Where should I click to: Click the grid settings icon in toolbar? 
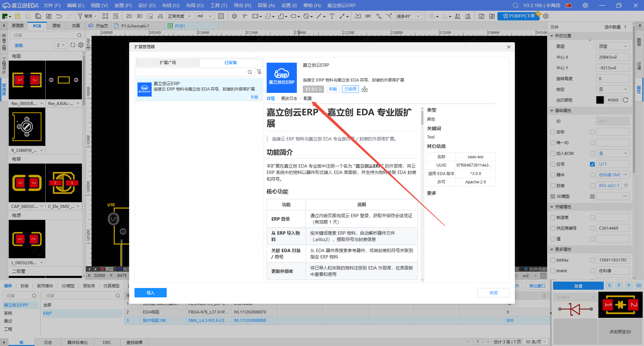221,16
